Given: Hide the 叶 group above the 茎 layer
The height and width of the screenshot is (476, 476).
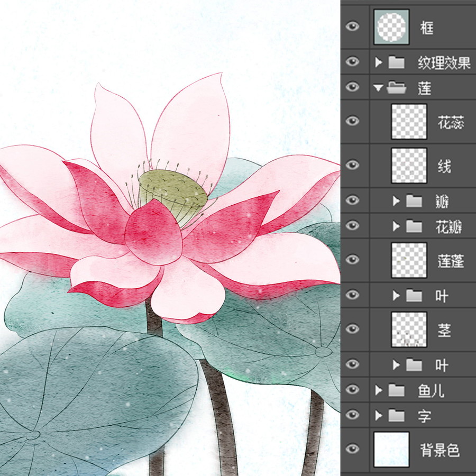Looking at the screenshot, I should pyautogui.click(x=352, y=295).
